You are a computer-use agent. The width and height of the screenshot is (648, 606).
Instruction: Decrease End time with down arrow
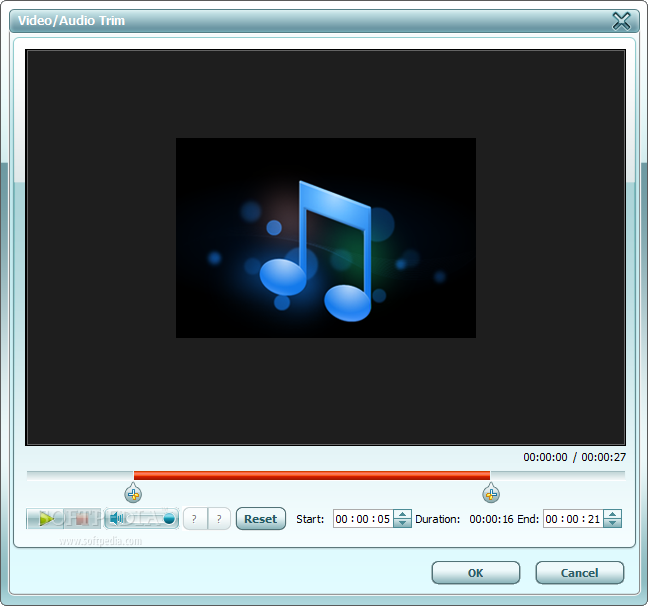[x=612, y=523]
